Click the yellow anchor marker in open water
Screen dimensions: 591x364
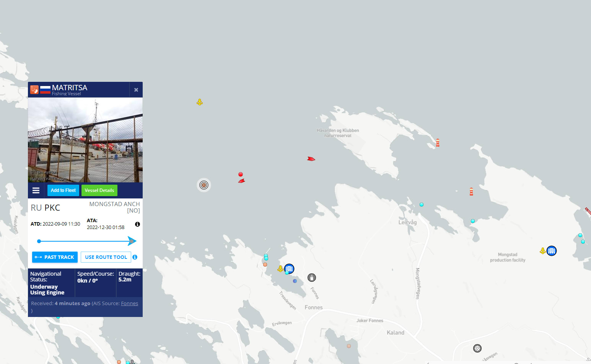click(200, 102)
